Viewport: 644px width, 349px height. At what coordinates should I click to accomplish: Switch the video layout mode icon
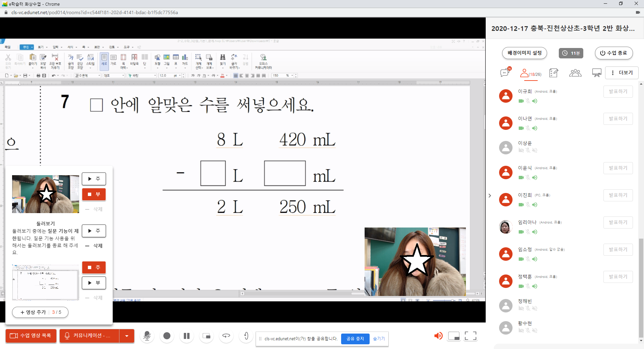[454, 336]
